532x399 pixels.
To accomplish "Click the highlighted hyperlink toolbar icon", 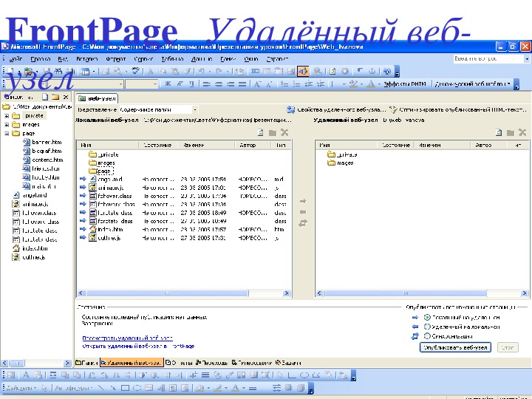I will click(x=303, y=71).
